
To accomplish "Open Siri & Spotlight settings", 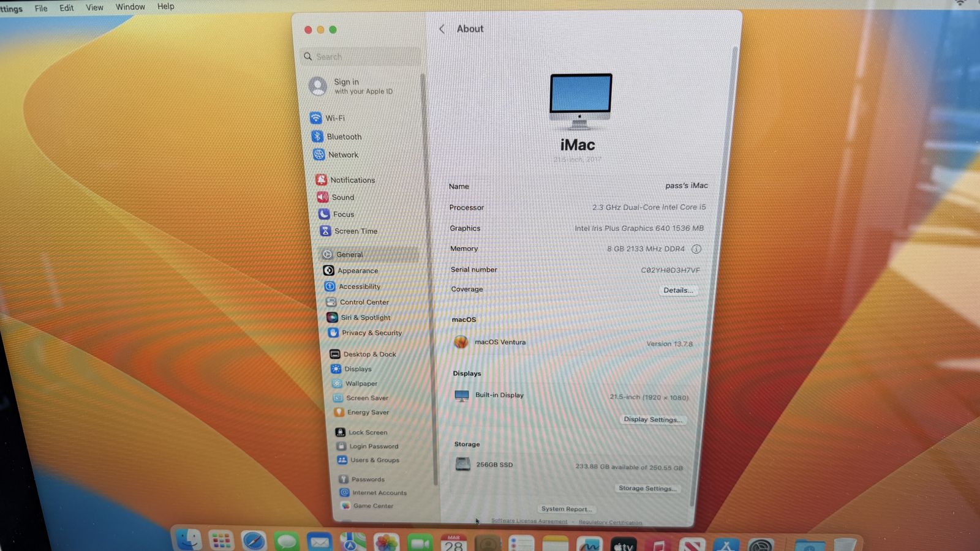I will tap(365, 318).
